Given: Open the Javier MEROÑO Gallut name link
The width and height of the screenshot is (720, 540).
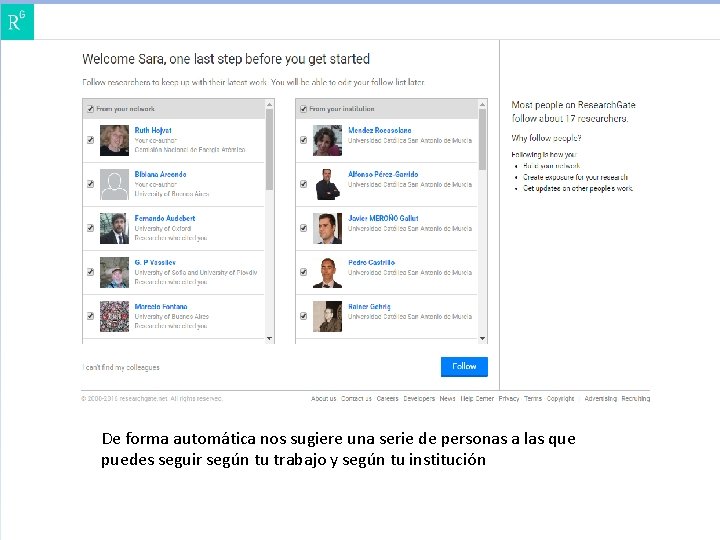Looking at the screenshot, I should coord(383,219).
